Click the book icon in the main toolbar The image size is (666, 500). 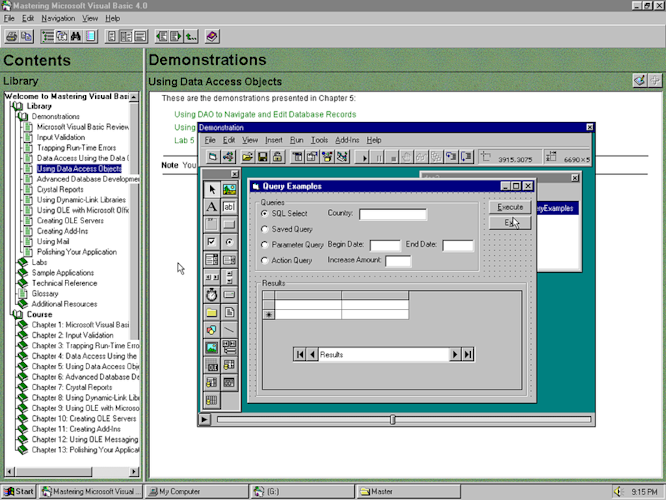(212, 37)
